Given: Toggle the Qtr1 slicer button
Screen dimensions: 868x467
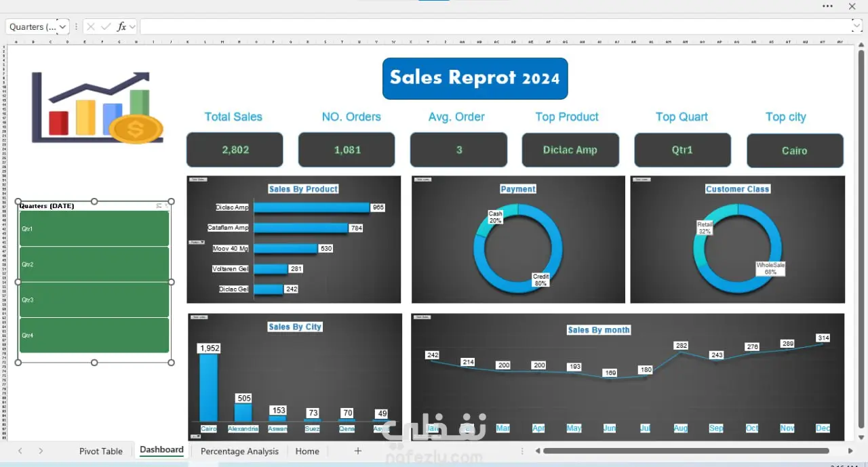Looking at the screenshot, I should click(94, 228).
